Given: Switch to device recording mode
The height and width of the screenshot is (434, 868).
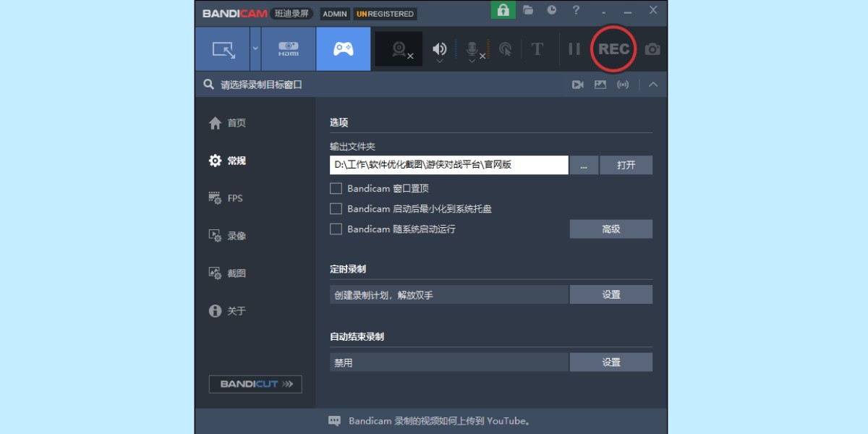Looking at the screenshot, I should [289, 48].
